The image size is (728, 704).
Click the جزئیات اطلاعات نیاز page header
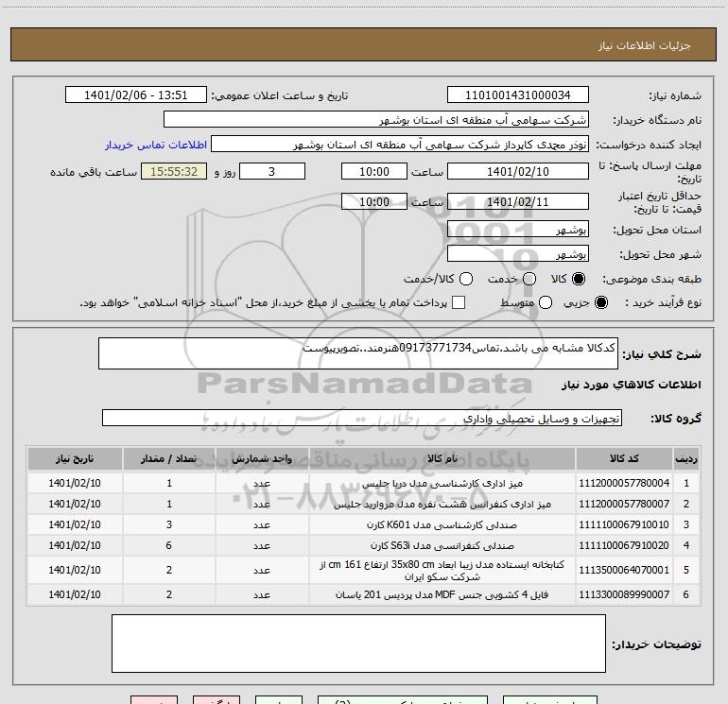644,45
